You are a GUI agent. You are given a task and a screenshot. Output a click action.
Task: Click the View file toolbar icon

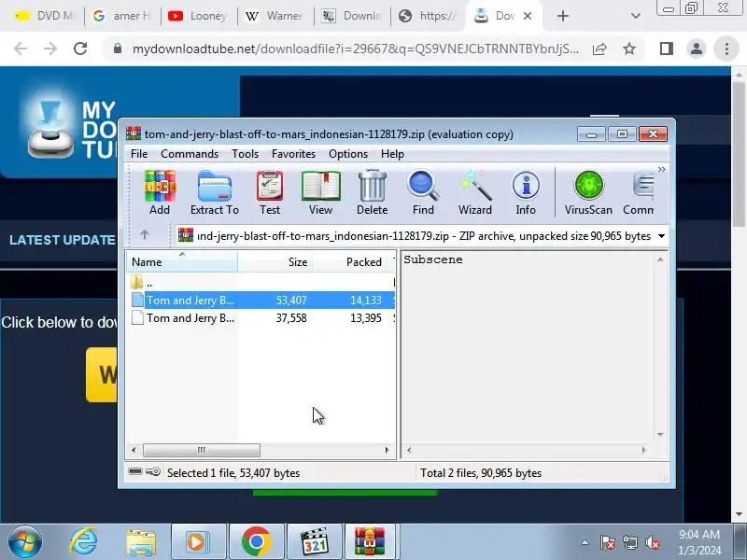pos(320,193)
